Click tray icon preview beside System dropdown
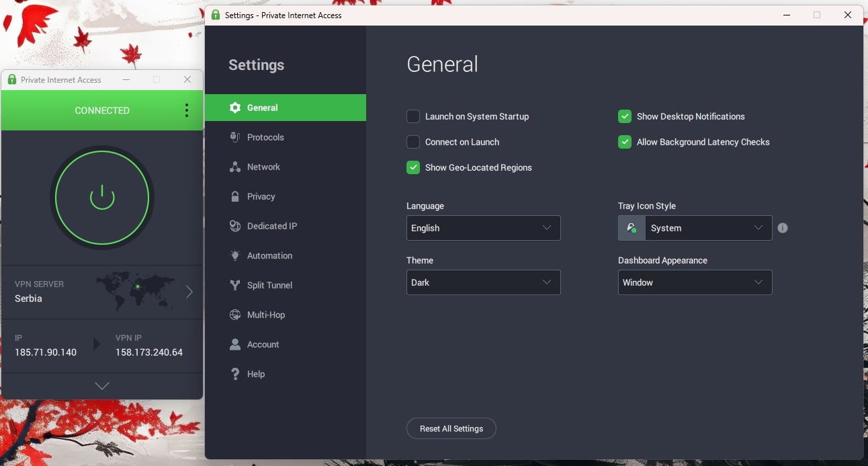 (x=632, y=228)
